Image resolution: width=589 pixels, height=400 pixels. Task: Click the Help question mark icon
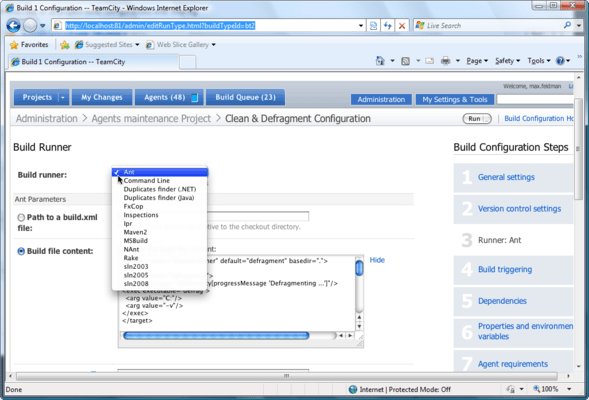point(560,60)
